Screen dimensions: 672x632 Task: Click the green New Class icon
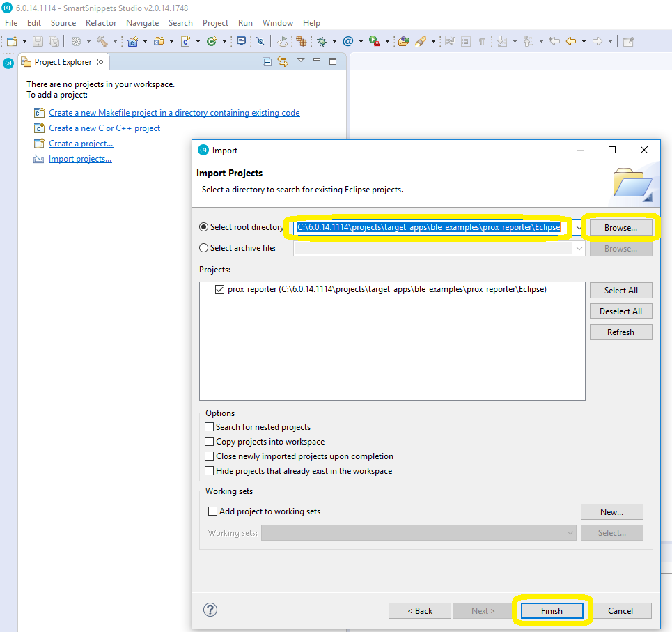point(212,41)
